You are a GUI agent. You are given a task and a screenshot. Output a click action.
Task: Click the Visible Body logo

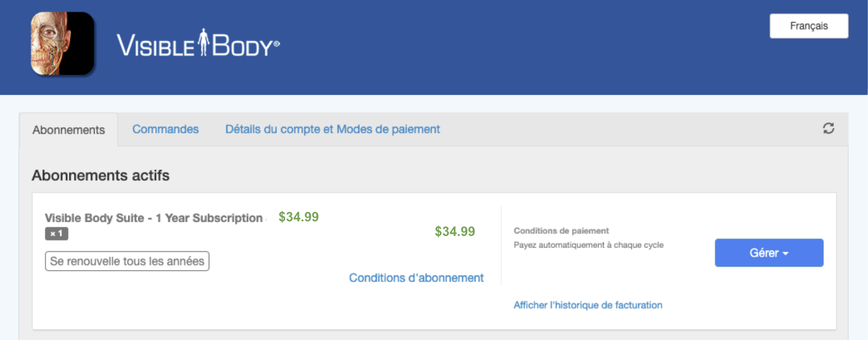(198, 43)
